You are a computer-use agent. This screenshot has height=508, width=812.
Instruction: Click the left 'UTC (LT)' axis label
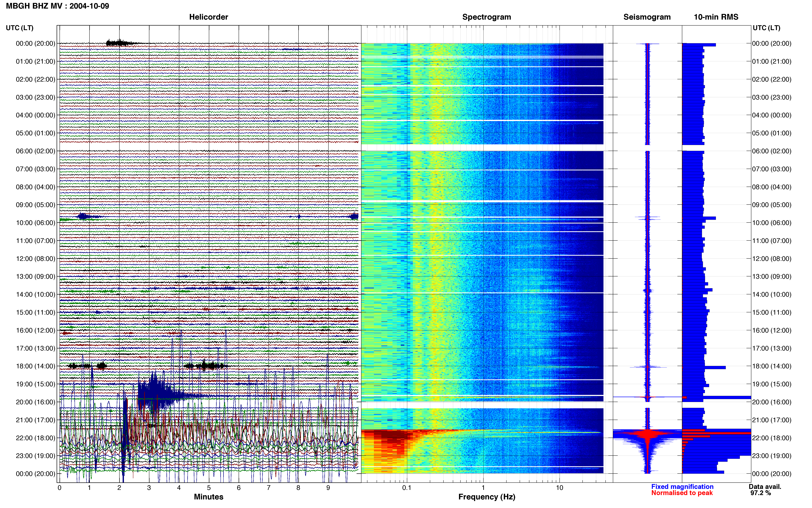pos(19,28)
